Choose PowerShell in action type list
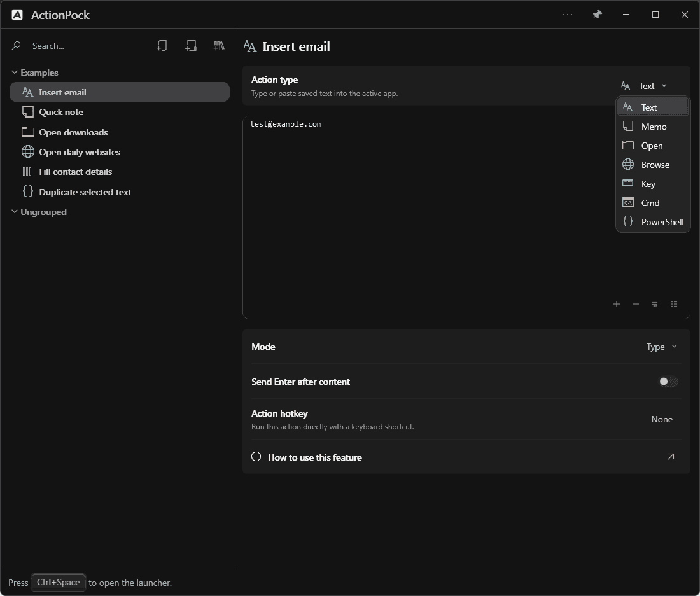This screenshot has width=700, height=596. tap(653, 222)
